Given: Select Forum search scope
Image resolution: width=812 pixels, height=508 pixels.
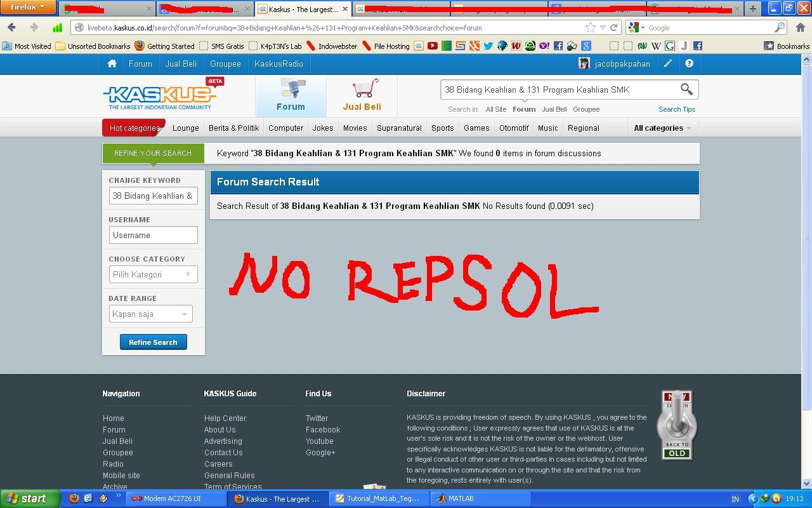Looking at the screenshot, I should point(523,109).
